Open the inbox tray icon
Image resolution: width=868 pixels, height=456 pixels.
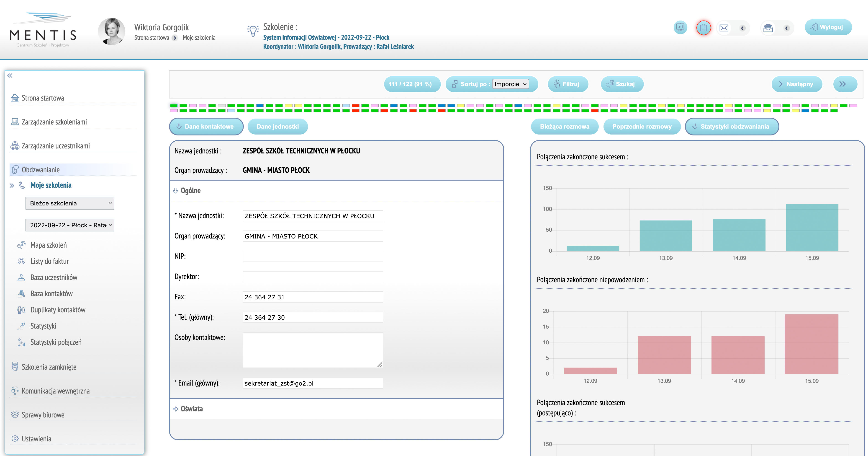tap(768, 28)
